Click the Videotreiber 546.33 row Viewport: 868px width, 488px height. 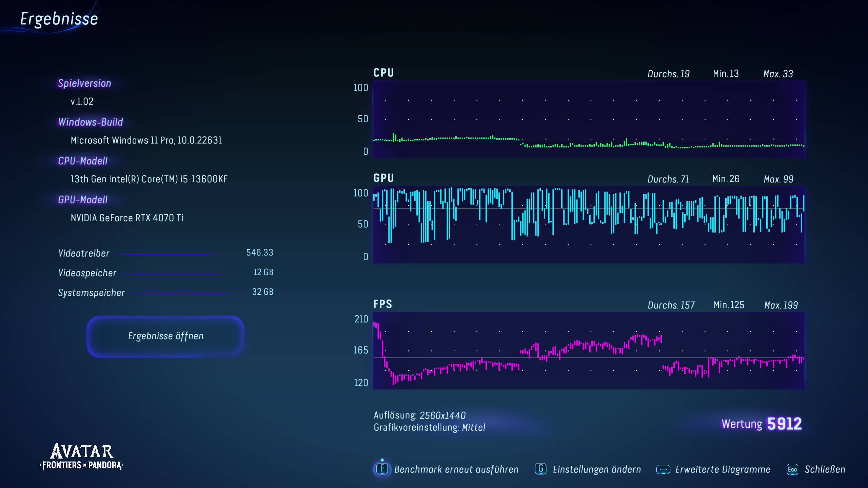pos(165,253)
